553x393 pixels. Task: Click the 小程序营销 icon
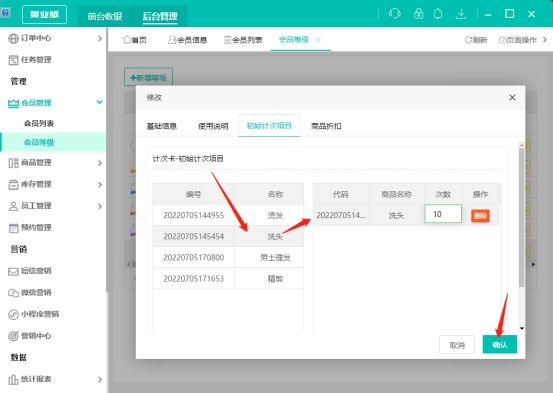(13, 314)
